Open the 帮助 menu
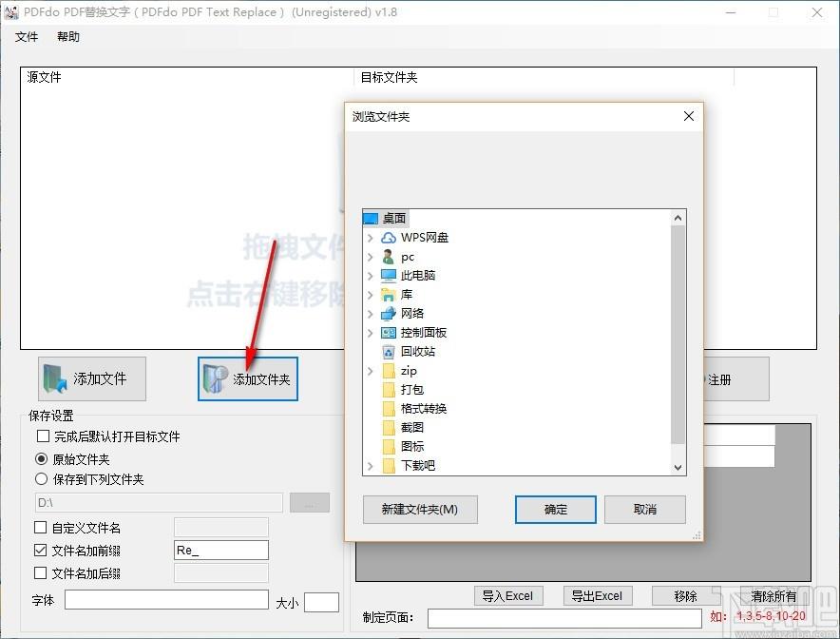 pyautogui.click(x=68, y=36)
